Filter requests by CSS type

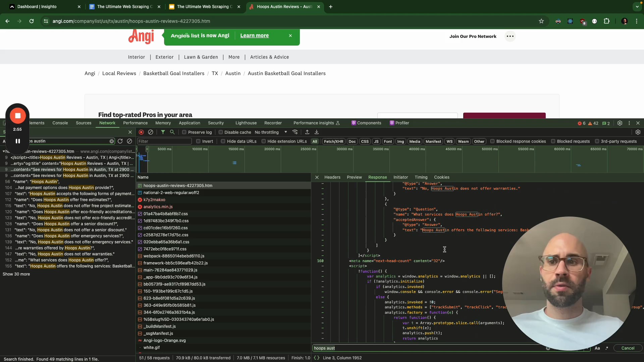(365, 141)
